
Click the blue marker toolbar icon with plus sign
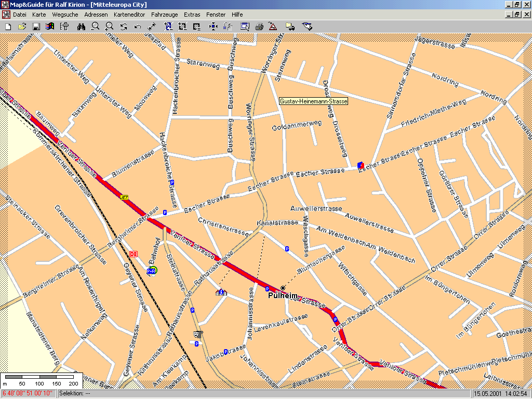(x=168, y=26)
